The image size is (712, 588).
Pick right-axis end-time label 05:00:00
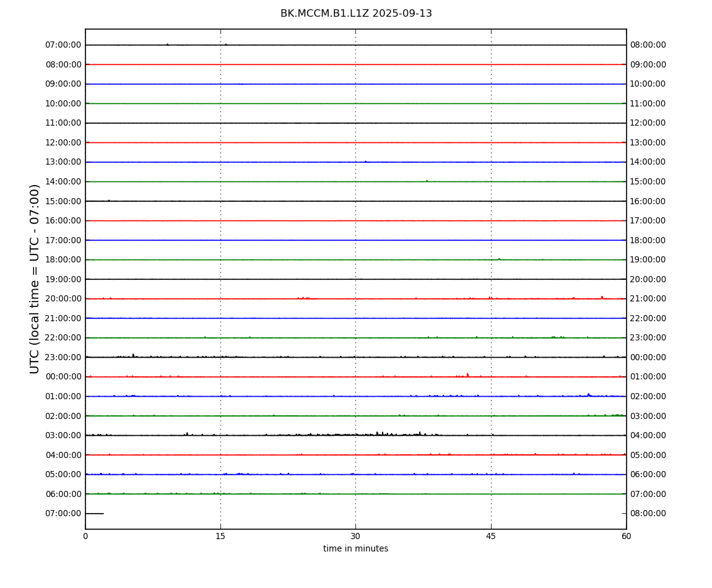(x=648, y=455)
